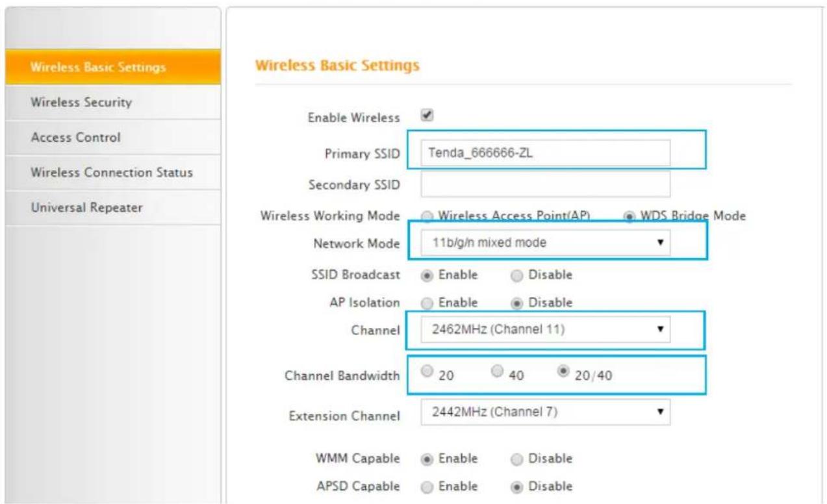Go to Access Control page
Viewport: 827px width, 504px height.
(x=112, y=138)
